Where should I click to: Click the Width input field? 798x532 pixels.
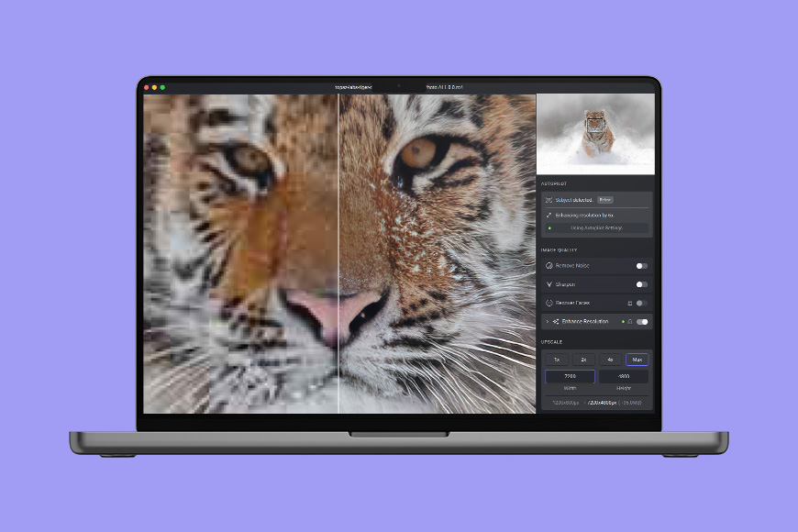tap(570, 377)
